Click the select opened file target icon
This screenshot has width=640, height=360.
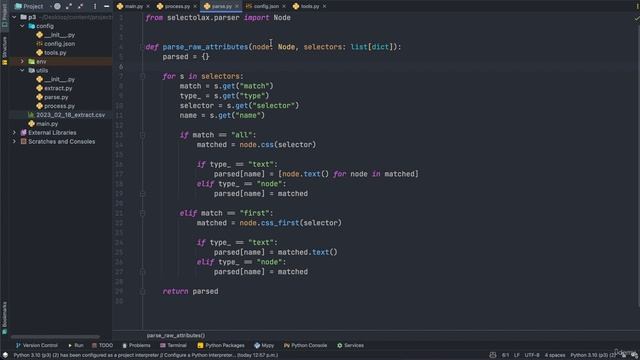click(58, 6)
